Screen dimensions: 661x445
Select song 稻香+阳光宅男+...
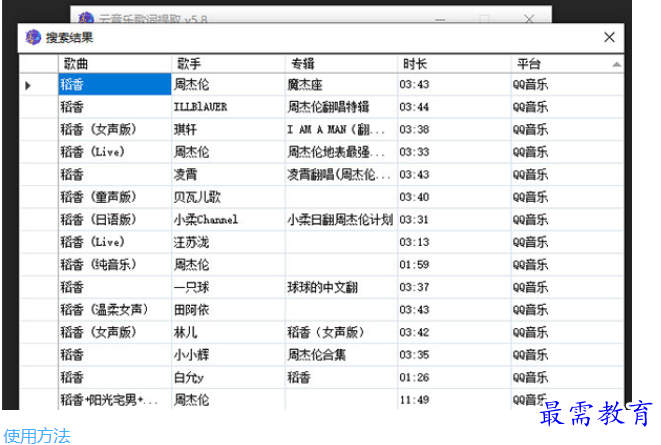(x=115, y=399)
